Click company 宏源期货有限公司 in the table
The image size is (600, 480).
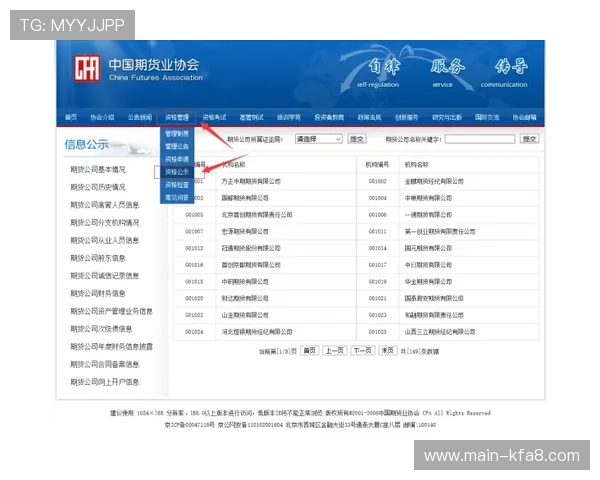click(245, 232)
